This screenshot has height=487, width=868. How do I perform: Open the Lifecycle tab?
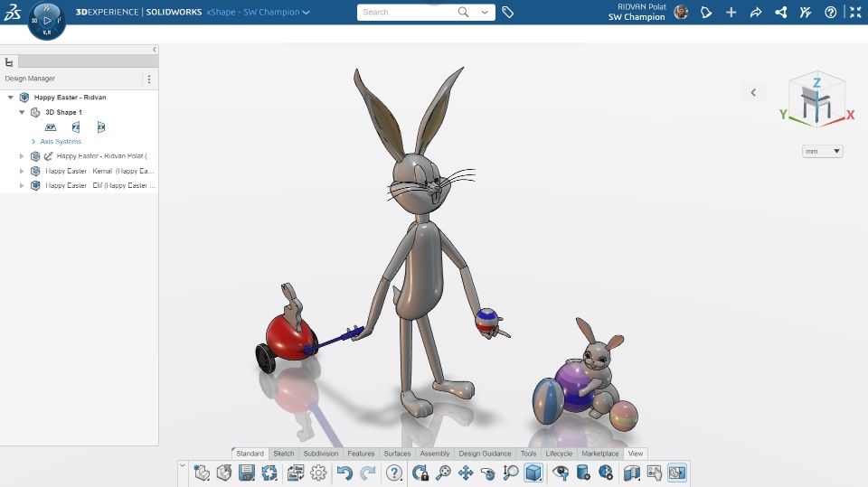point(559,454)
